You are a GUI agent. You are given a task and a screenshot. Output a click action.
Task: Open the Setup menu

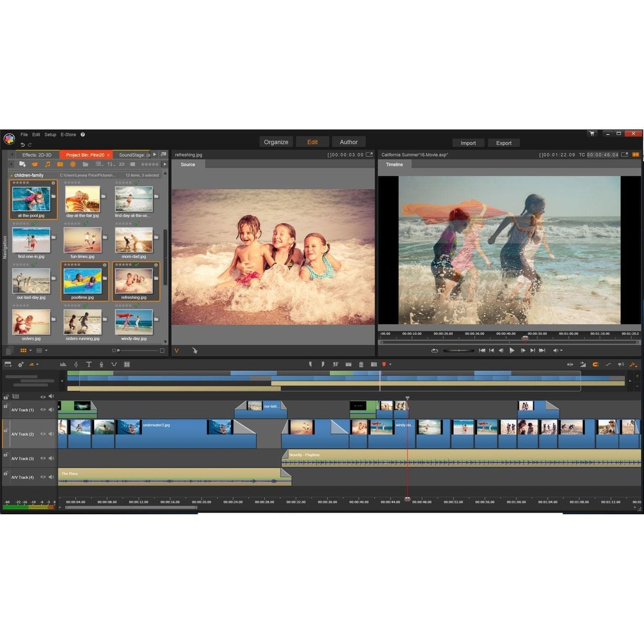50,134
